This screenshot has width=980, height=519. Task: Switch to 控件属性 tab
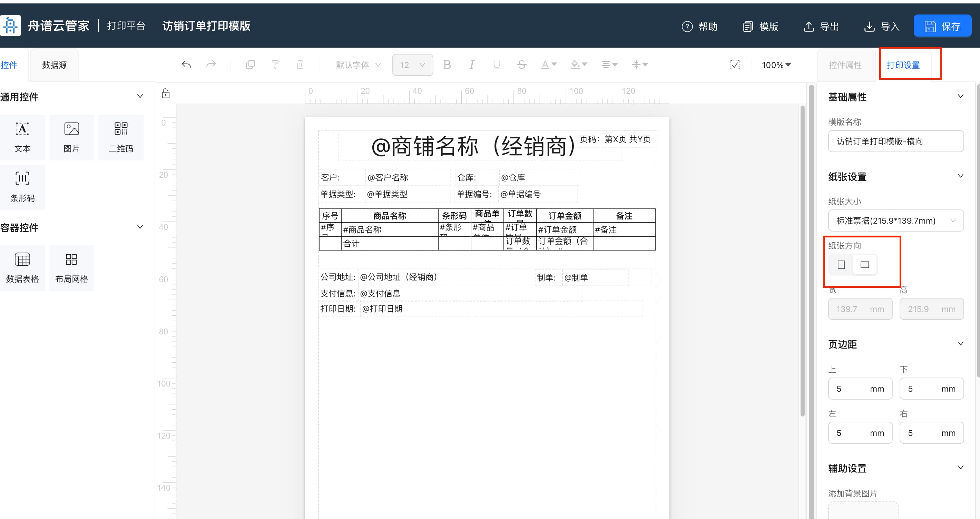[x=845, y=65]
